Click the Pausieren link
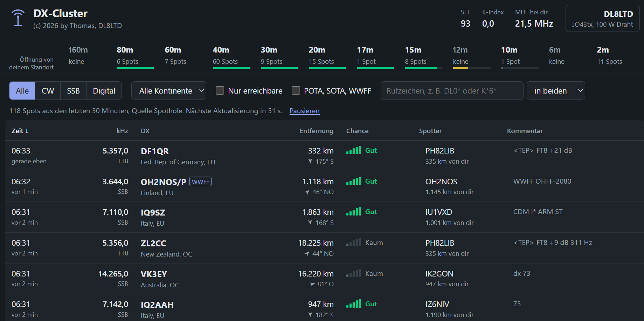644x321 pixels. pos(305,111)
